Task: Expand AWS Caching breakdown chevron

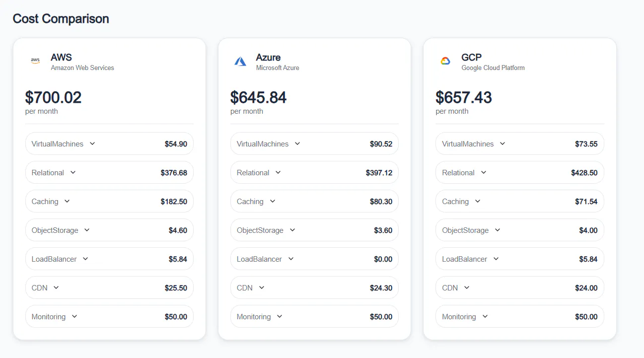Action: pos(67,201)
